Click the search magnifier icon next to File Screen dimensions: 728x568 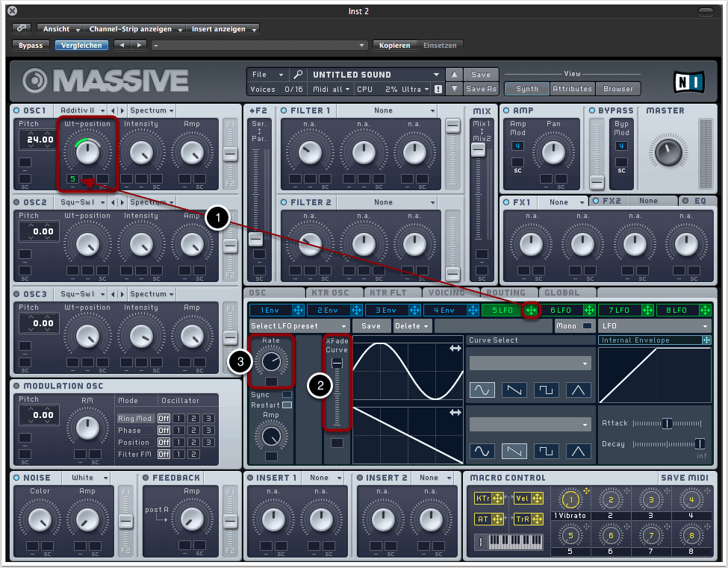coord(298,75)
